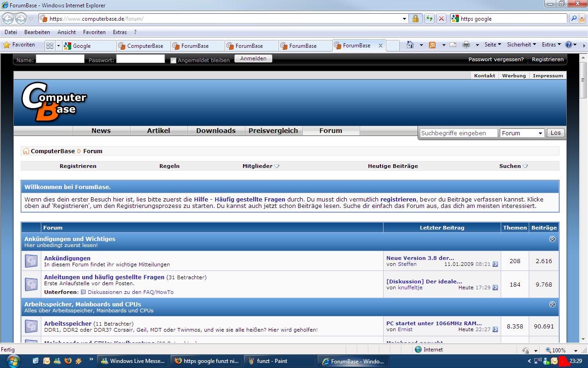Click the Windows Start orb
Screen dimensions: 588x368
coord(14,361)
